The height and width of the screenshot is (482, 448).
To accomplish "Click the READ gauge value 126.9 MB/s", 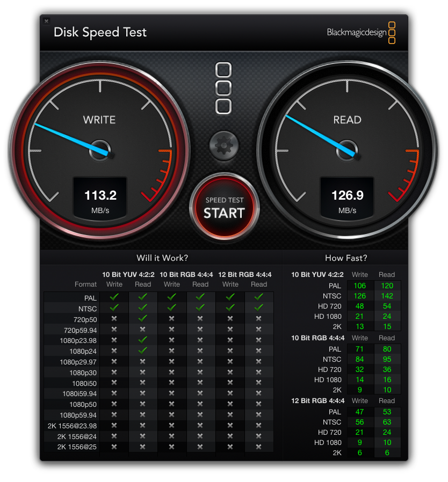I will (347, 200).
